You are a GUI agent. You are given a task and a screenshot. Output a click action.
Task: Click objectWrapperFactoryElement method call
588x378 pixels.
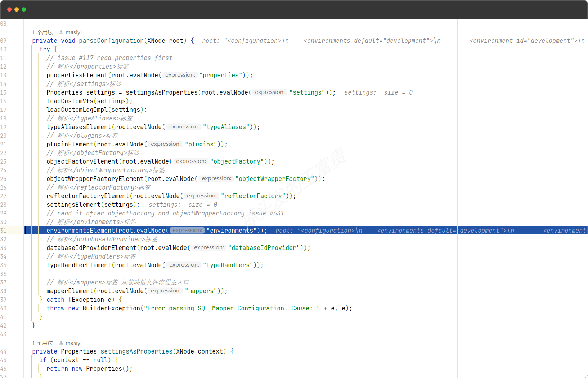pos(95,179)
